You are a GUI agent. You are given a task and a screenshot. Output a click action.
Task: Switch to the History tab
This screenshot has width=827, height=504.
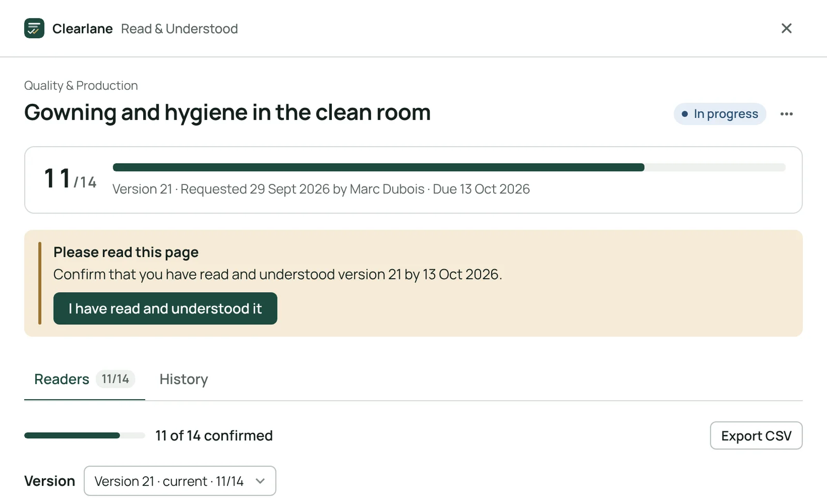tap(183, 379)
